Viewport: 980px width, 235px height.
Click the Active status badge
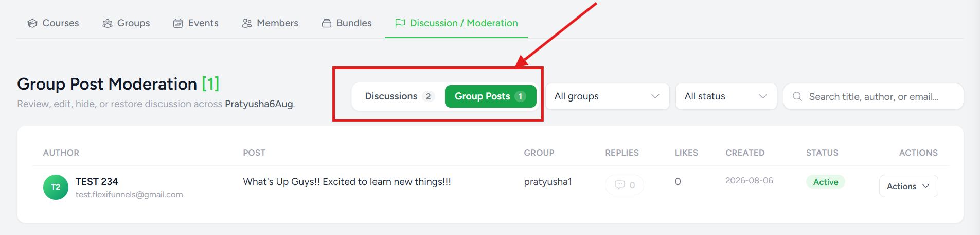click(825, 182)
